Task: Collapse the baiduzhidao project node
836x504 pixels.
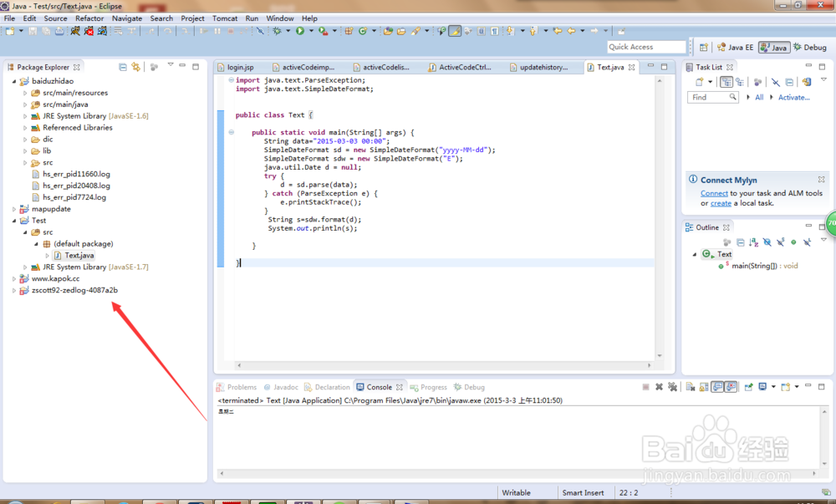Action: click(x=14, y=81)
